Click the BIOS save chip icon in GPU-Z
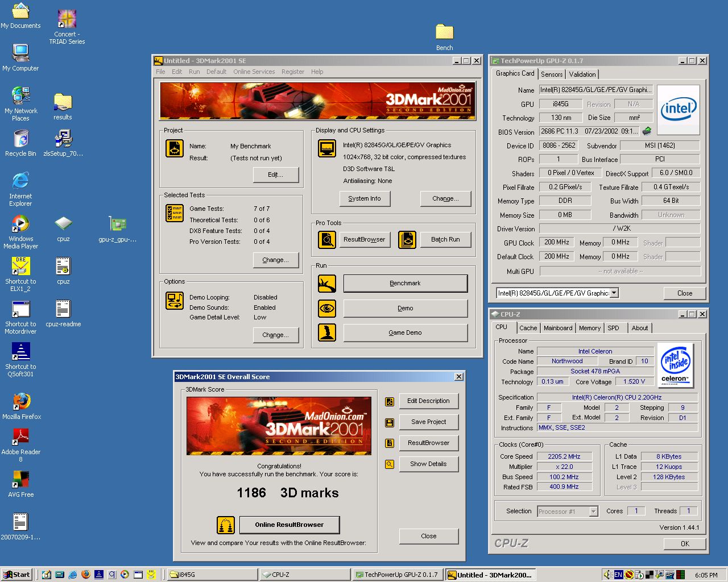The width and height of the screenshot is (728, 582). point(647,131)
